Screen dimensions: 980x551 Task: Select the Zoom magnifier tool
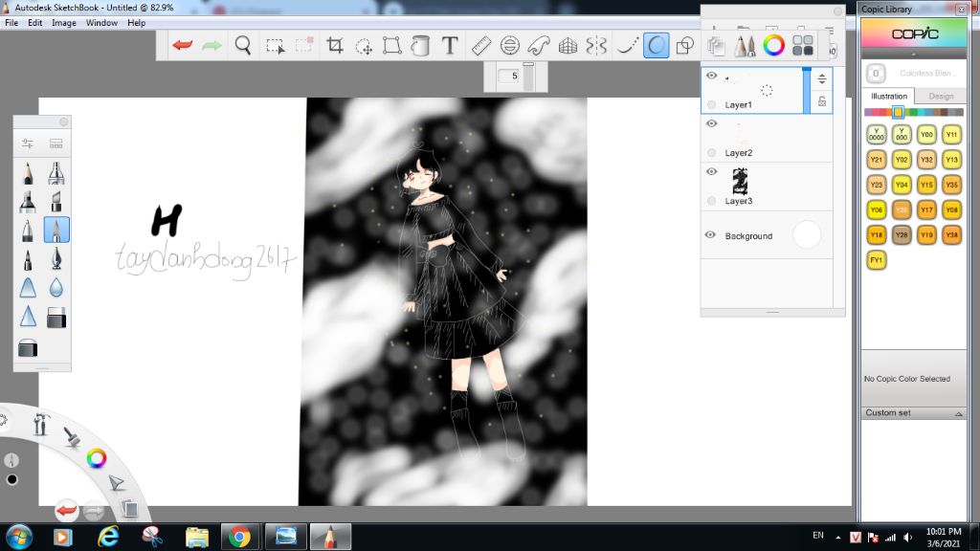[x=242, y=45]
